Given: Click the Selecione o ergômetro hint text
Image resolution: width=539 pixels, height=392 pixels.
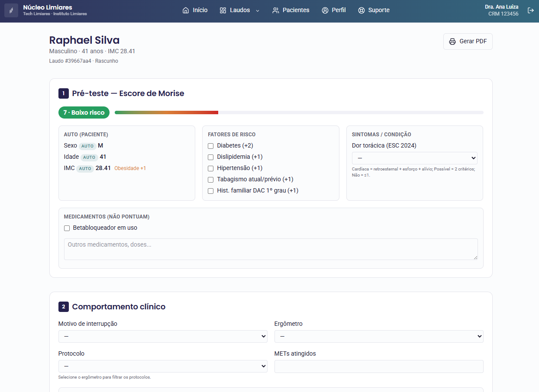Looking at the screenshot, I should tap(104, 377).
